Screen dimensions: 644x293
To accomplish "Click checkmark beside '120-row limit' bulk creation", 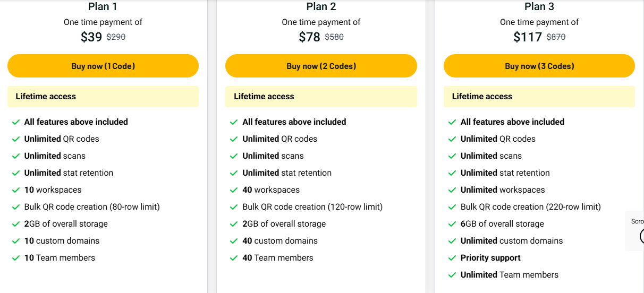I will tap(234, 207).
